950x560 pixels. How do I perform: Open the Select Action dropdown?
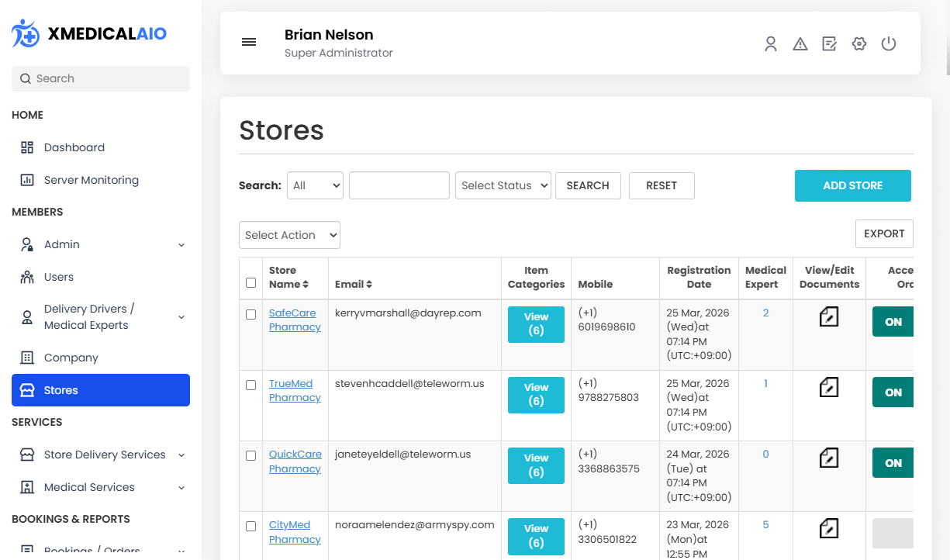pyautogui.click(x=289, y=235)
